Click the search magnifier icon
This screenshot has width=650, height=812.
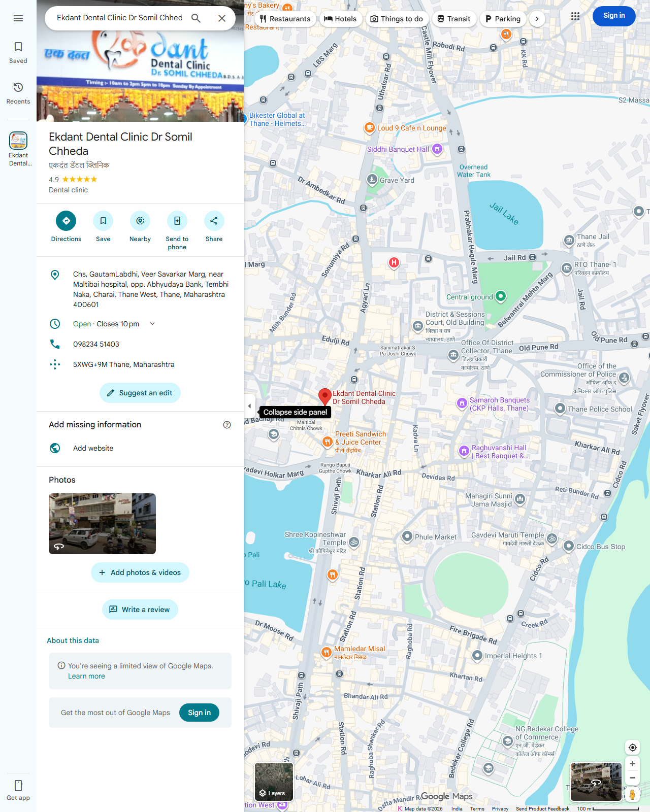click(196, 18)
